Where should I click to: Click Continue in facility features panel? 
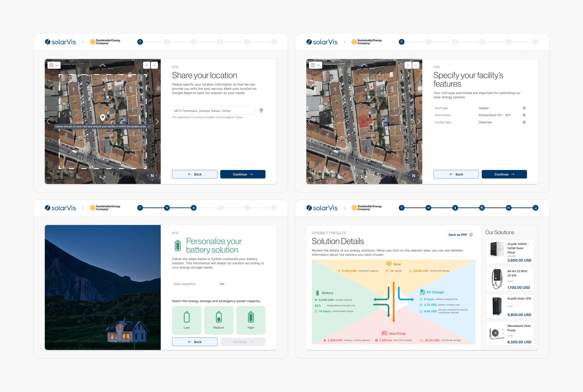[504, 174]
